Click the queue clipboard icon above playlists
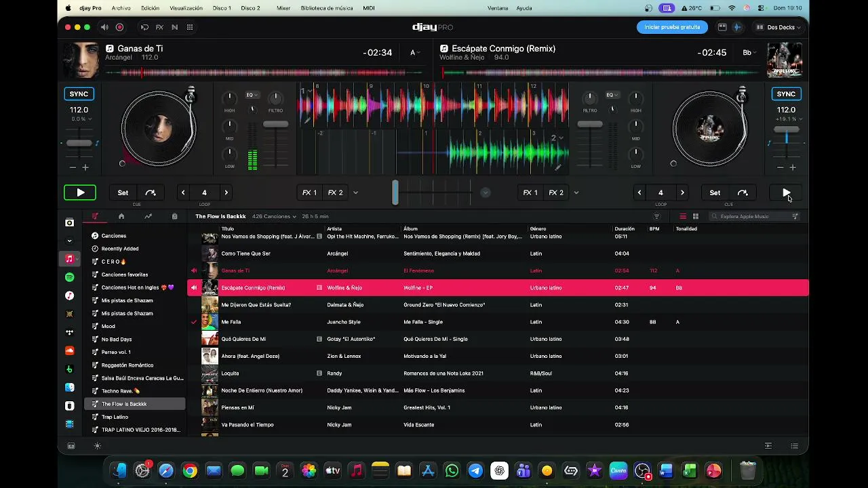Image resolution: width=868 pixels, height=488 pixels. (174, 216)
